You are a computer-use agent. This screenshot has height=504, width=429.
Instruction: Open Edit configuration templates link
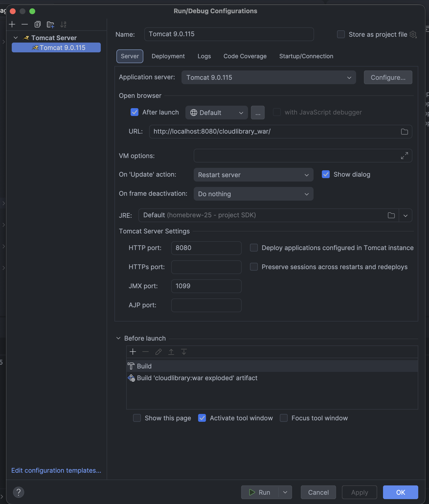tap(56, 470)
